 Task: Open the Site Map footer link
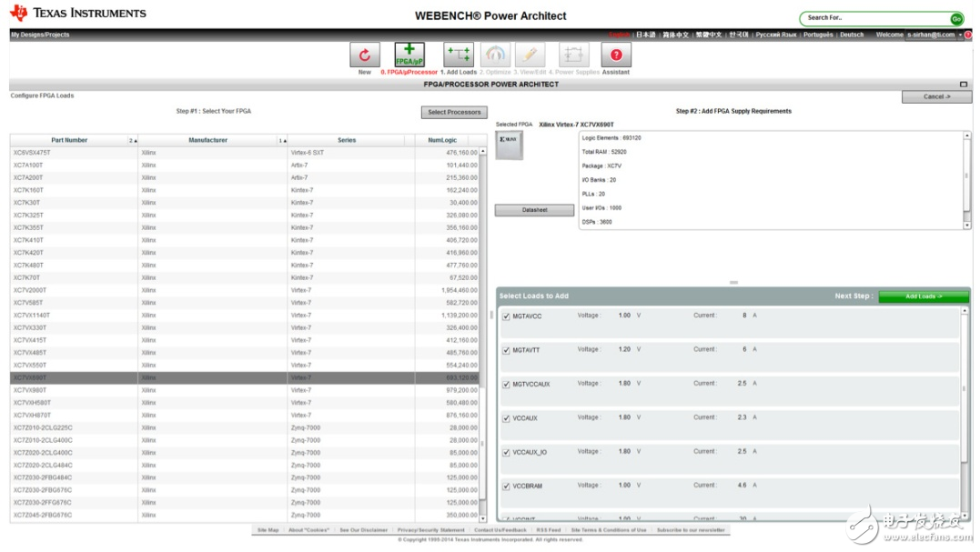pyautogui.click(x=268, y=530)
